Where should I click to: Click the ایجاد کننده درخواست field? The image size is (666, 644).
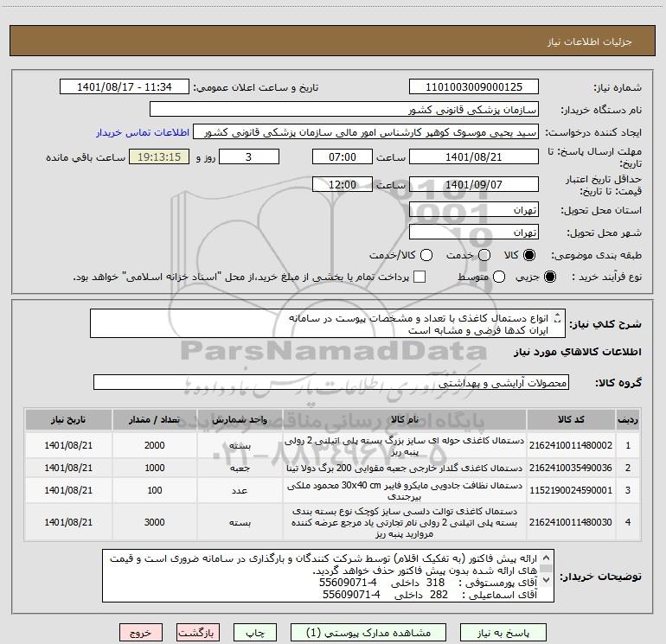coord(366,132)
